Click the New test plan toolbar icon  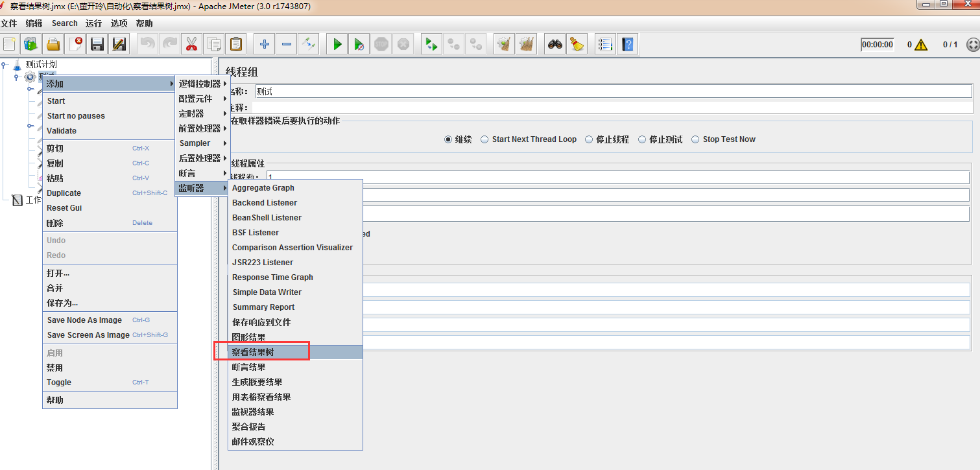pos(9,44)
